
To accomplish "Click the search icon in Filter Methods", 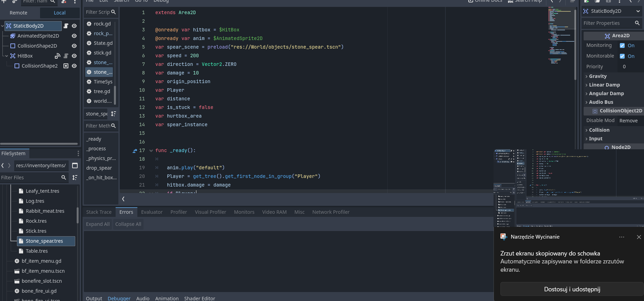I will [114, 126].
